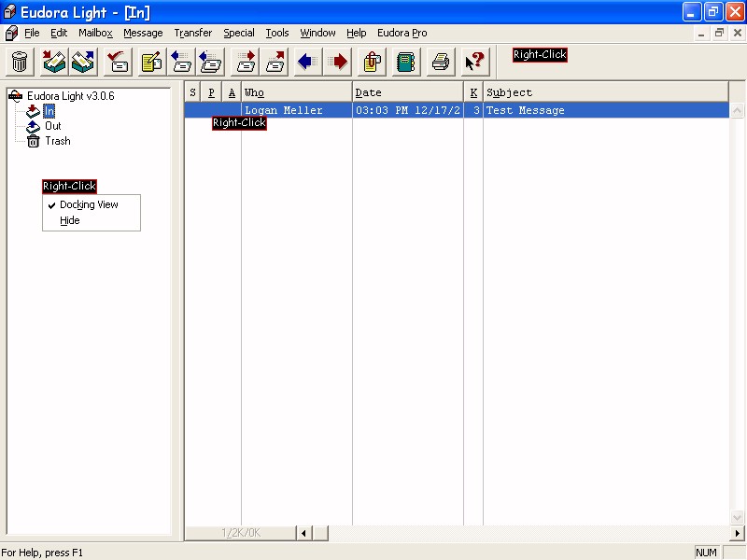
Task: Restore down the Eudora Light main window
Action: 712,12
